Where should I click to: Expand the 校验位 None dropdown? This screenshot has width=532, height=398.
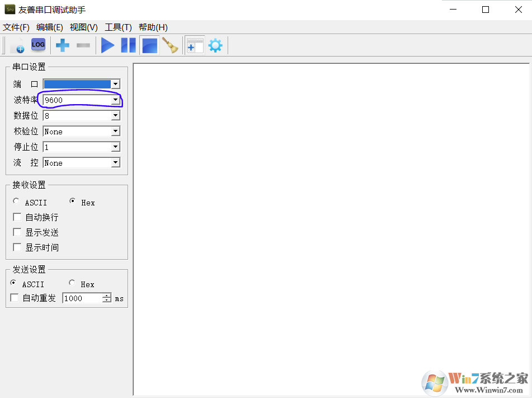(115, 132)
